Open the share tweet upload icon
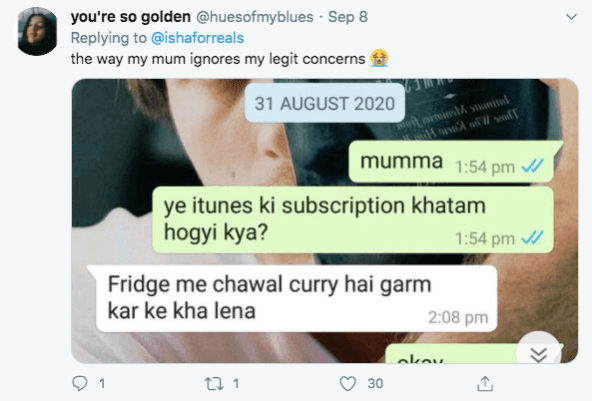This screenshot has height=401, width=592. click(485, 383)
